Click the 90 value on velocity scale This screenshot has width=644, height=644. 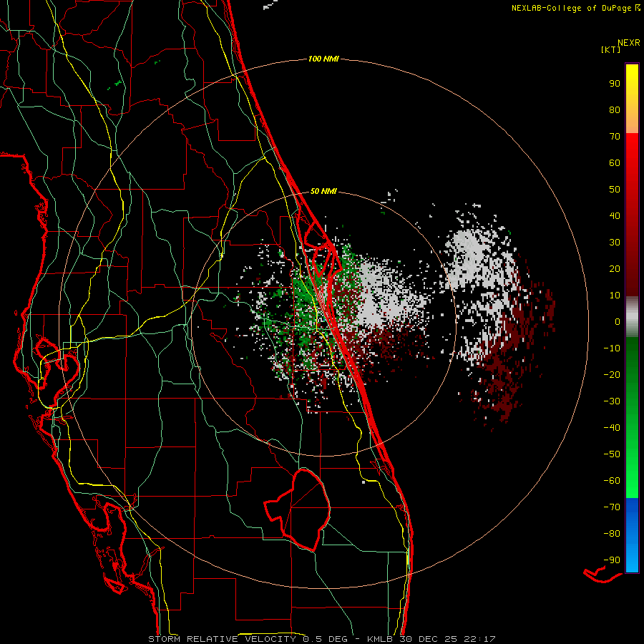click(x=615, y=84)
